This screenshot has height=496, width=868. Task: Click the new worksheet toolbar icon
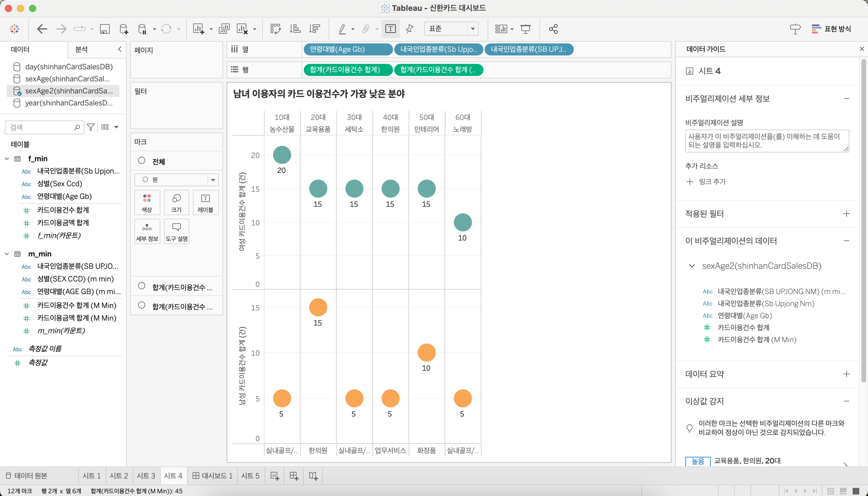click(x=198, y=29)
